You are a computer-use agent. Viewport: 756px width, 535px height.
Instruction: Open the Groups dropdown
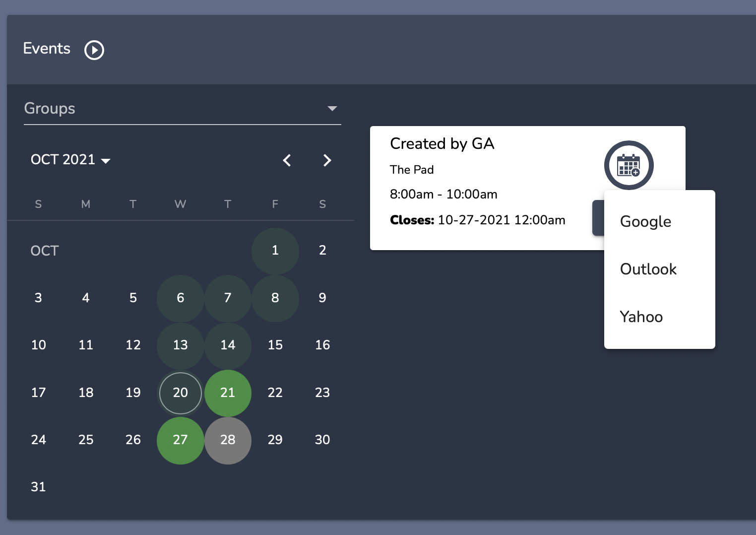pos(182,109)
